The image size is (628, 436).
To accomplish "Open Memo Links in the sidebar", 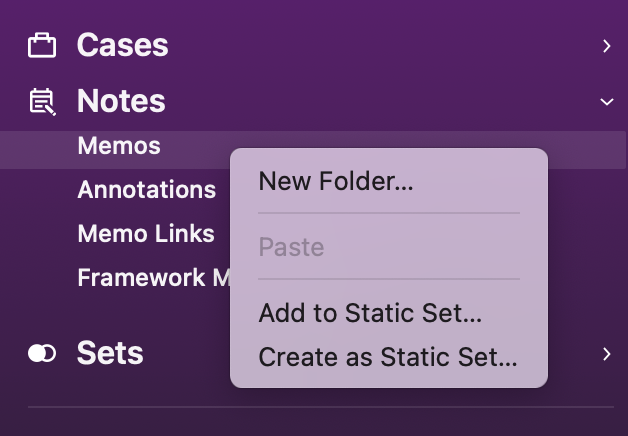I will tap(146, 234).
